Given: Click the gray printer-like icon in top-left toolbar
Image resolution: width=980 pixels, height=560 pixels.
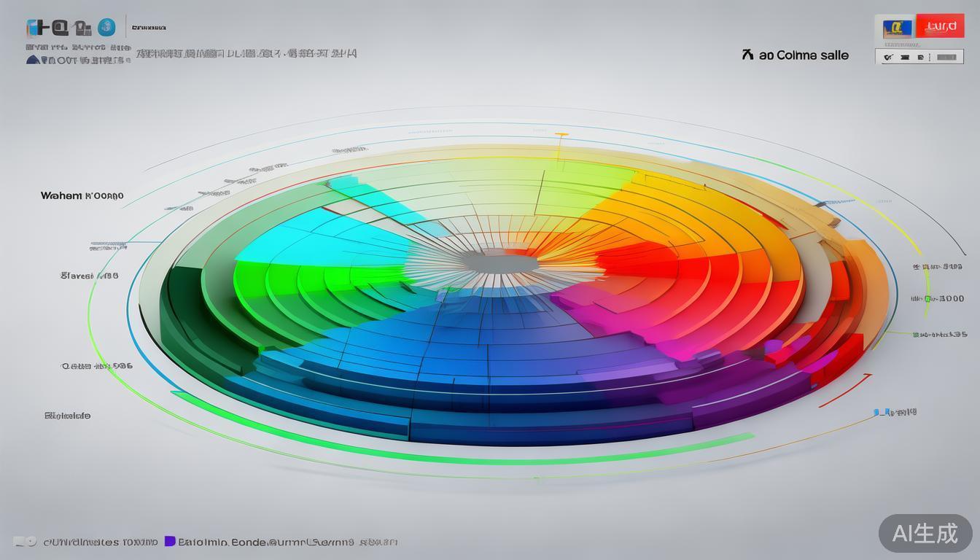Looking at the screenshot, I should 84,28.
